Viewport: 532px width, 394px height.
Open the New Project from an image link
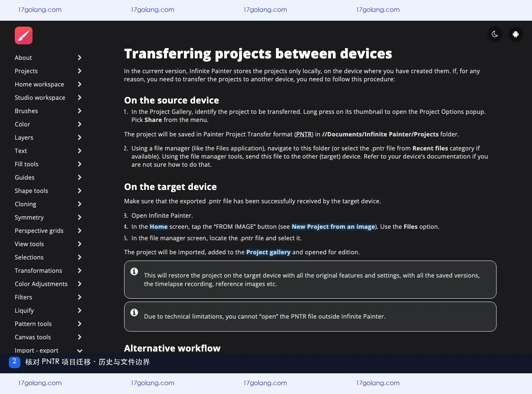pyautogui.click(x=333, y=227)
